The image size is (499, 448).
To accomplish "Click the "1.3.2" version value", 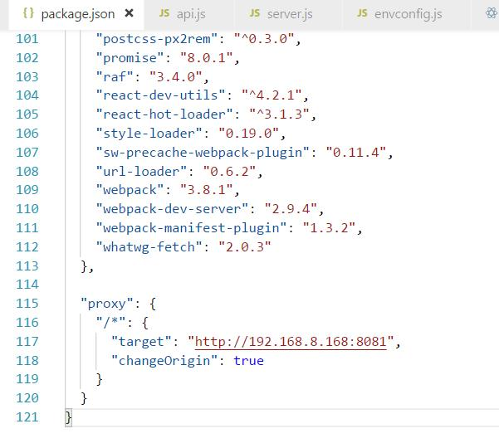I will (329, 228).
